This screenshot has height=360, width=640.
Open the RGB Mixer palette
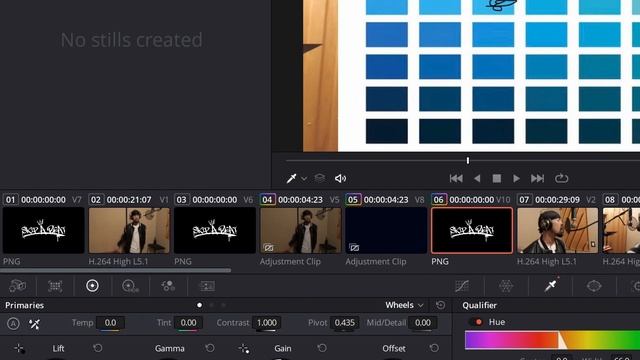point(168,286)
